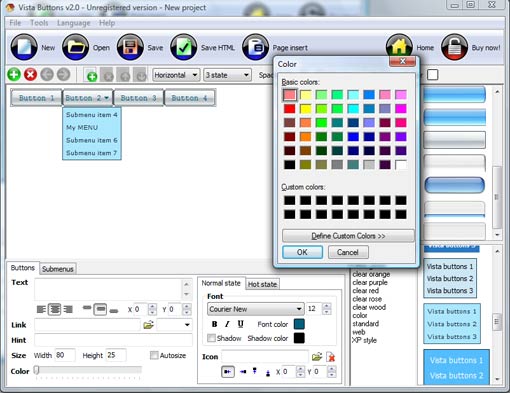Click the Buy now padlock icon
This screenshot has width=510, height=393.
click(x=454, y=47)
